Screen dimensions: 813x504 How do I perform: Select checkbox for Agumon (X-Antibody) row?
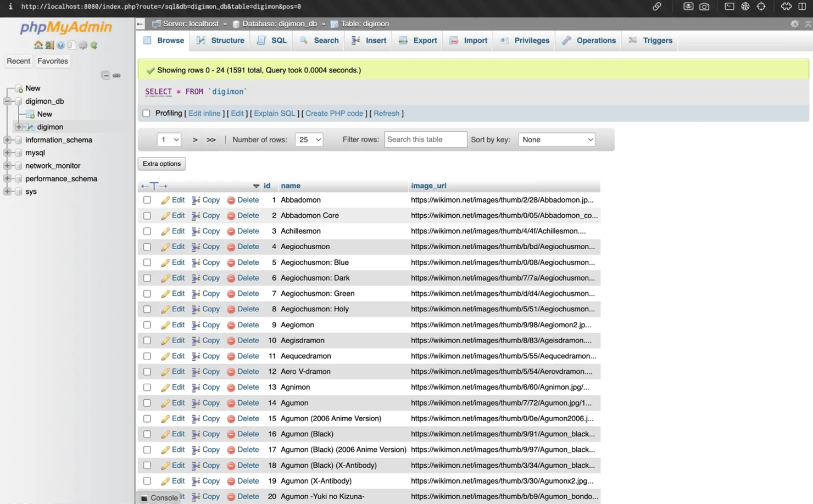[x=147, y=481]
